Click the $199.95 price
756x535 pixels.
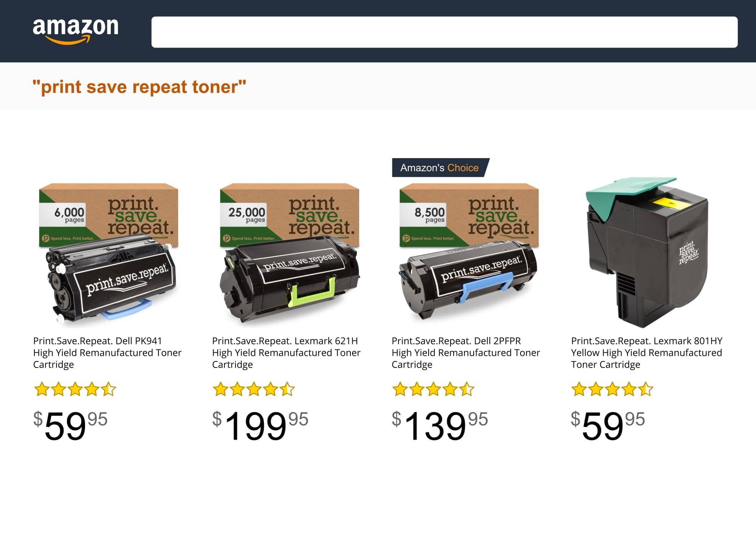coord(260,425)
